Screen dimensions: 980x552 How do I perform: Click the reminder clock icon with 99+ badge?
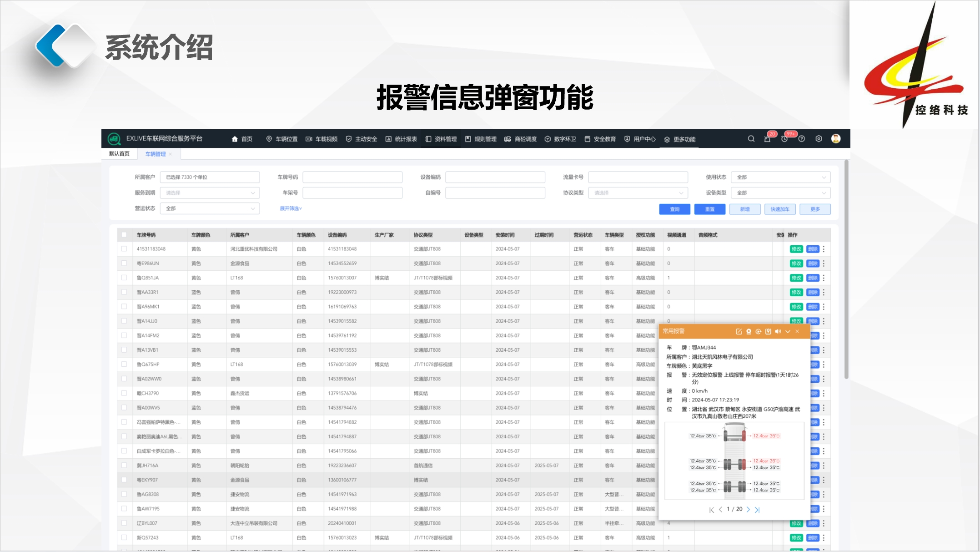pos(784,139)
